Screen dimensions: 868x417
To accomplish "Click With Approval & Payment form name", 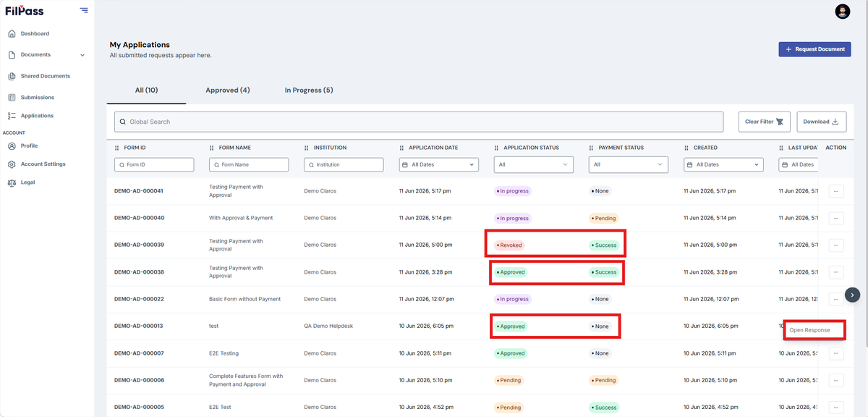I will 241,218.
